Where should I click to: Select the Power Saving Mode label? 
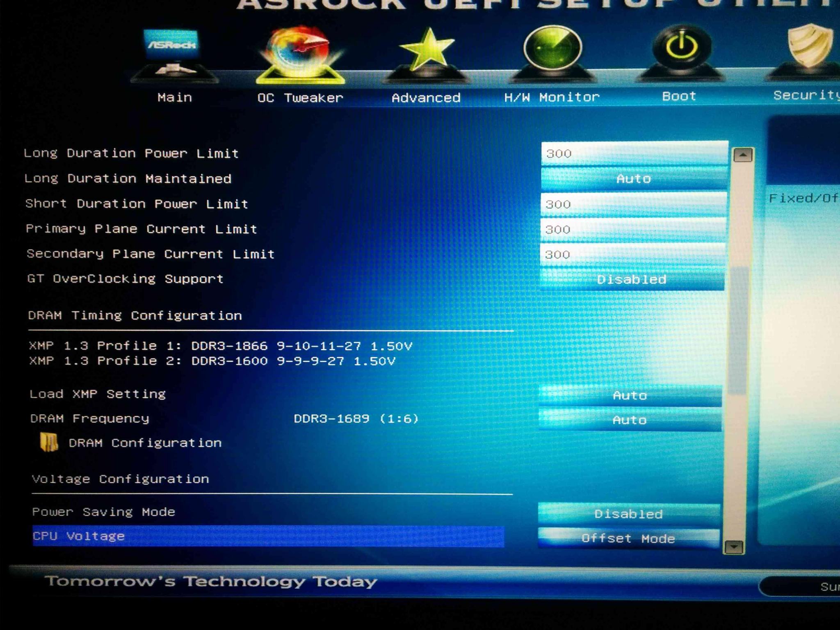[x=104, y=512]
